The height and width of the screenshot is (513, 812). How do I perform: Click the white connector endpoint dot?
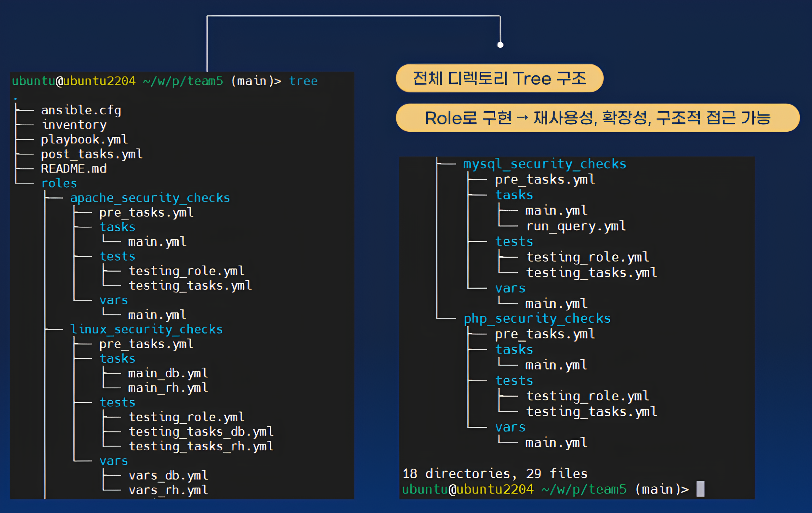point(500,45)
